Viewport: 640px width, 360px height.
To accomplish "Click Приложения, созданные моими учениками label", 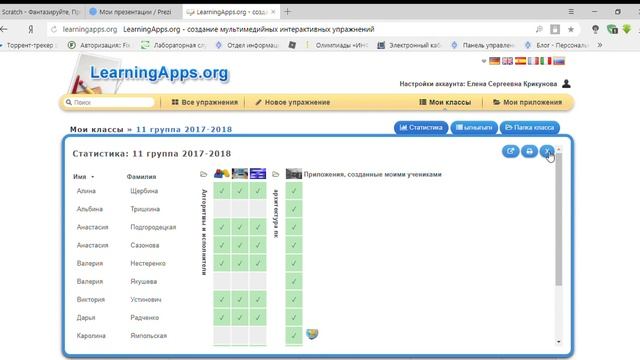I will pyautogui.click(x=372, y=174).
